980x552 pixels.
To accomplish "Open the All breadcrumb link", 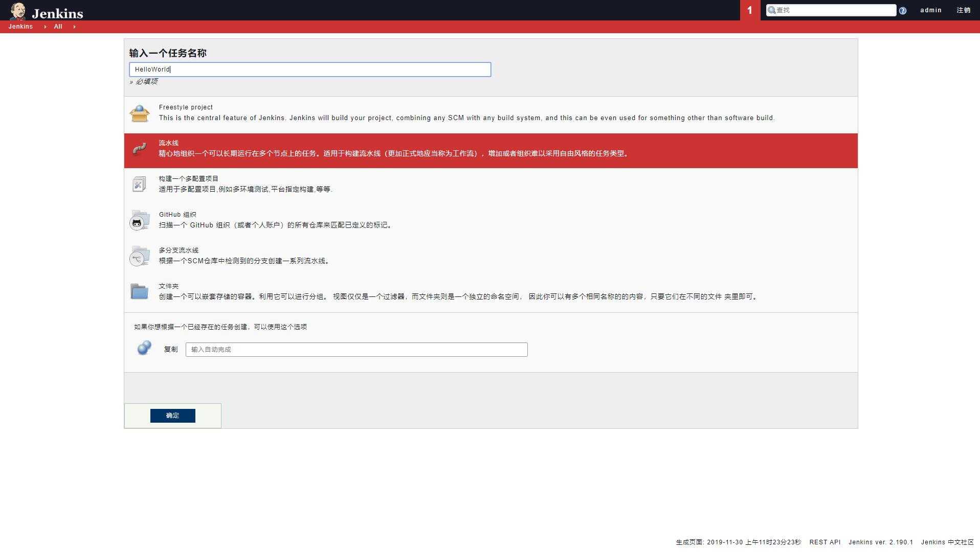I will click(x=58, y=27).
